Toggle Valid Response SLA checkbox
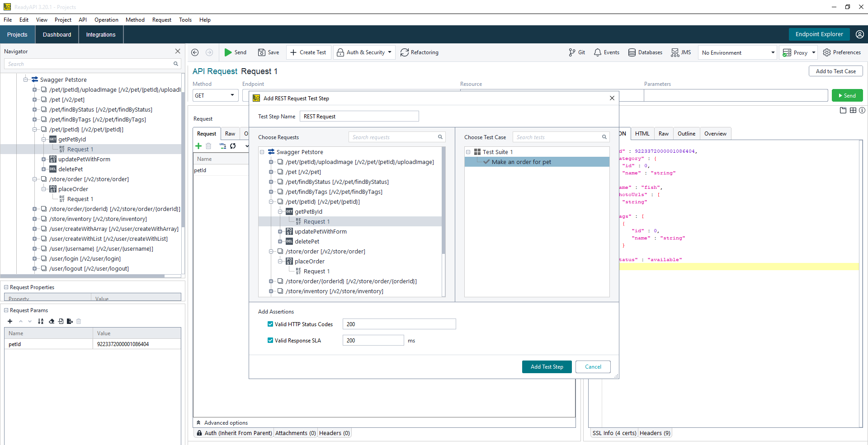 pos(270,340)
